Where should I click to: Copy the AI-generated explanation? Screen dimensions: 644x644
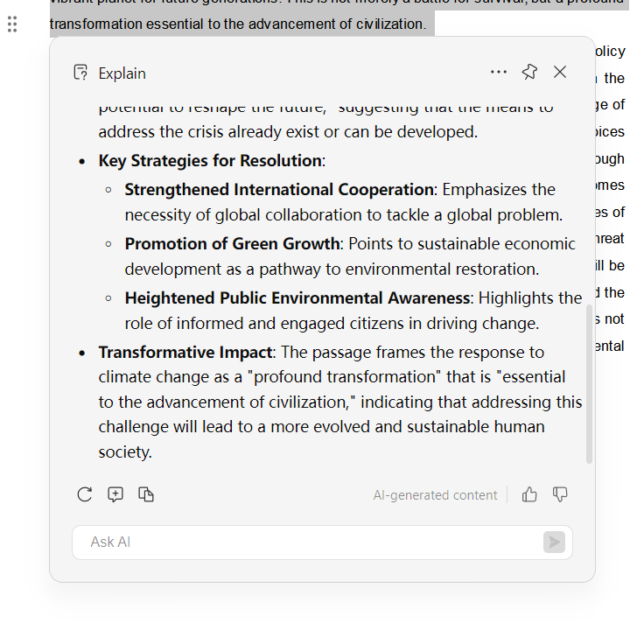pos(146,494)
